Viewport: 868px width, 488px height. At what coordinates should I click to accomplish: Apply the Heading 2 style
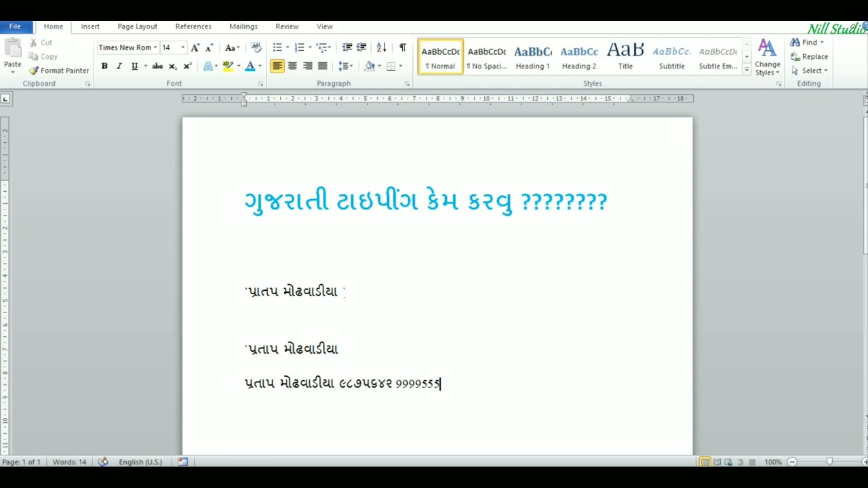[x=579, y=57]
